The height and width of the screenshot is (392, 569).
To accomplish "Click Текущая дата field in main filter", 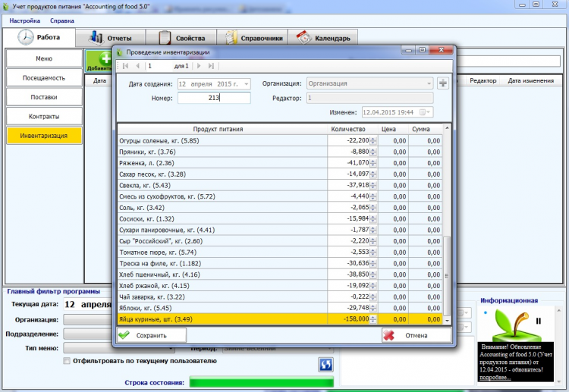I will 87,304.
